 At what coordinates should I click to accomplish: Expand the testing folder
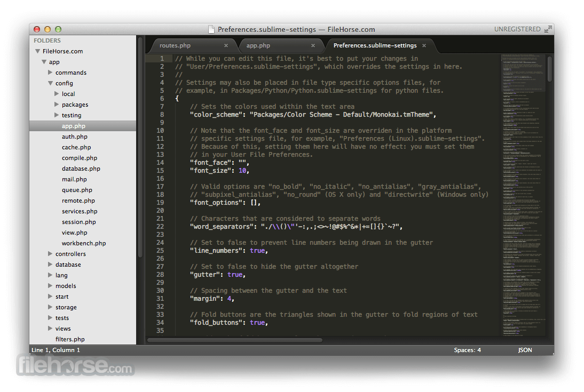pyautogui.click(x=57, y=115)
